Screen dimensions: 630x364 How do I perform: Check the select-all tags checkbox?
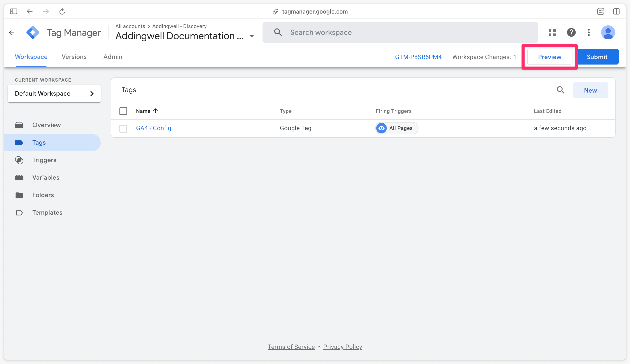(x=124, y=111)
